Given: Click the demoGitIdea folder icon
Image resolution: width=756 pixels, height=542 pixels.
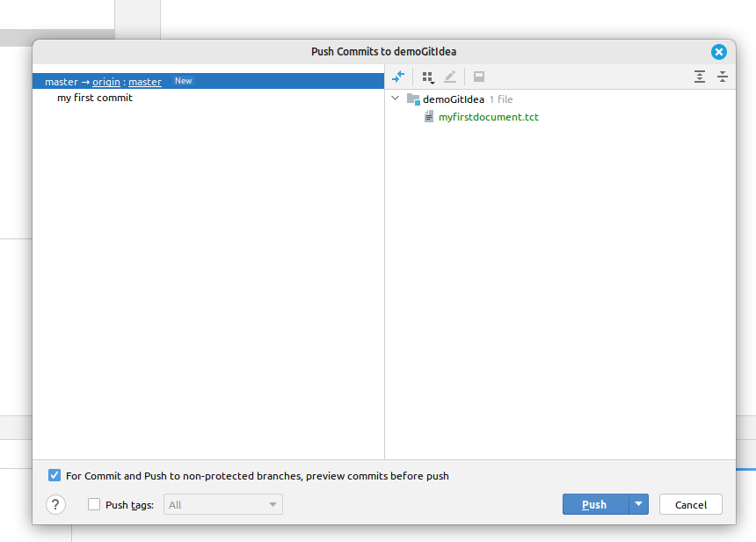Looking at the screenshot, I should [413, 99].
